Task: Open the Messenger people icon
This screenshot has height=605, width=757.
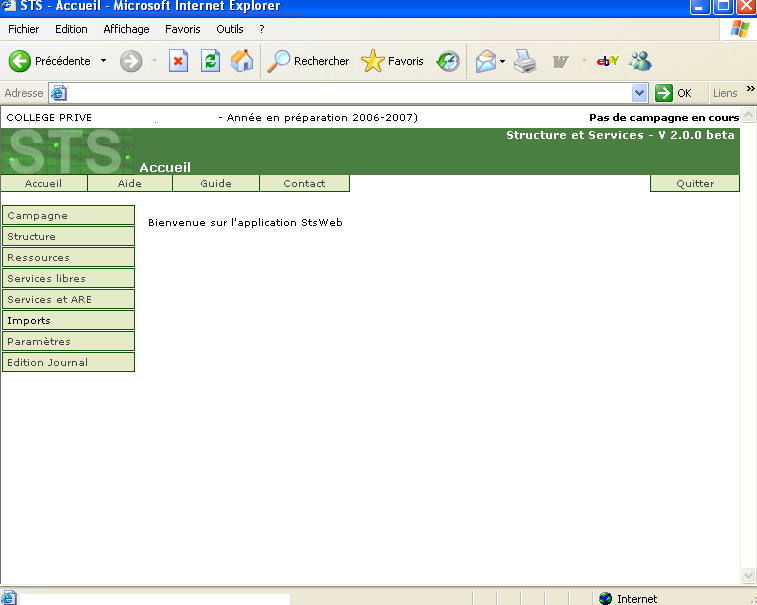Action: (x=640, y=61)
